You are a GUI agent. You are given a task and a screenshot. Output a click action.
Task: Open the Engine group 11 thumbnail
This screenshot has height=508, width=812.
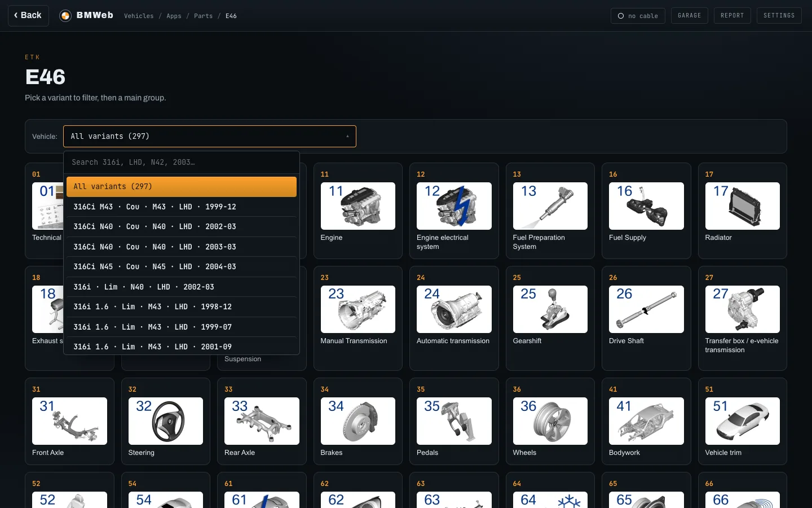(358, 206)
